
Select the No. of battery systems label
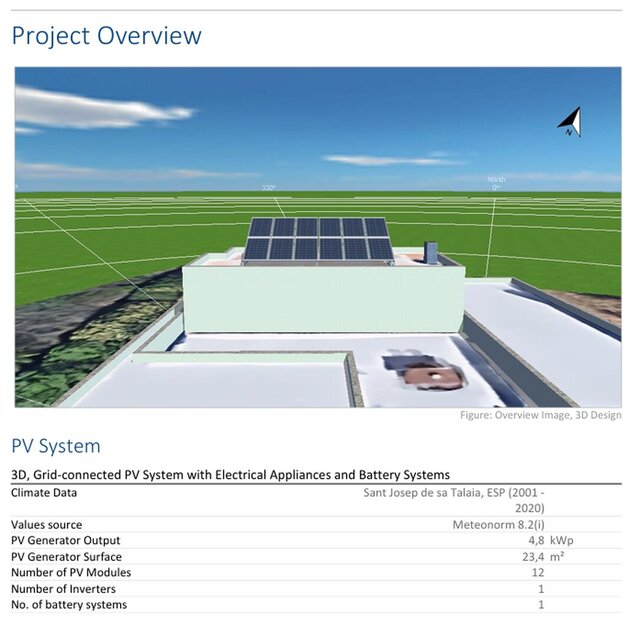(x=69, y=604)
